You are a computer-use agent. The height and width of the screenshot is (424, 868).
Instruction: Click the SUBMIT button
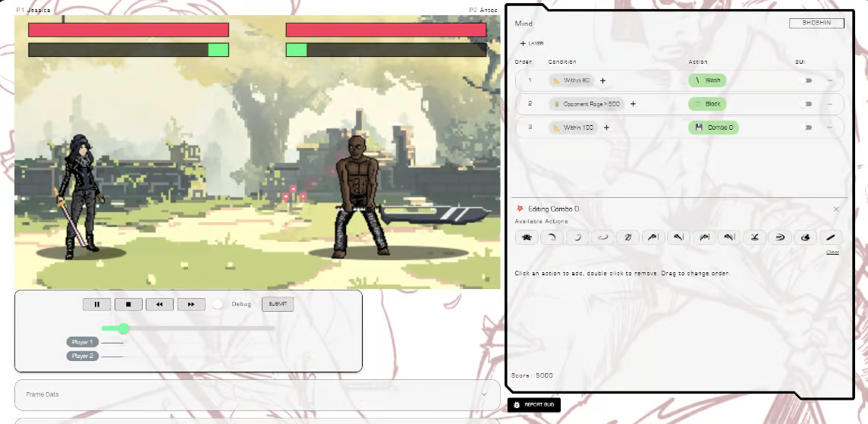(x=278, y=304)
